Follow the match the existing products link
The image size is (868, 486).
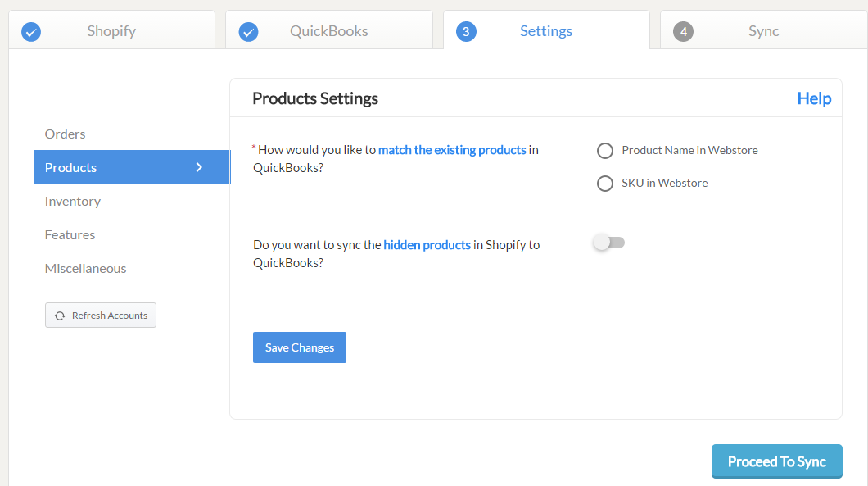click(452, 150)
